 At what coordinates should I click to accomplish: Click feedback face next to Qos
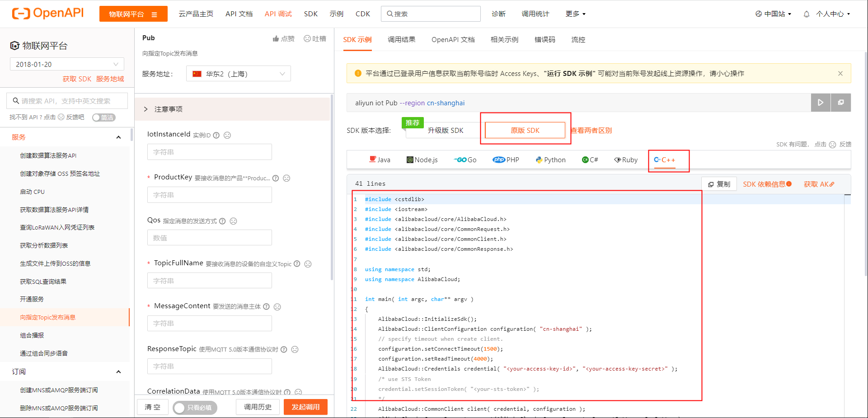click(x=233, y=221)
